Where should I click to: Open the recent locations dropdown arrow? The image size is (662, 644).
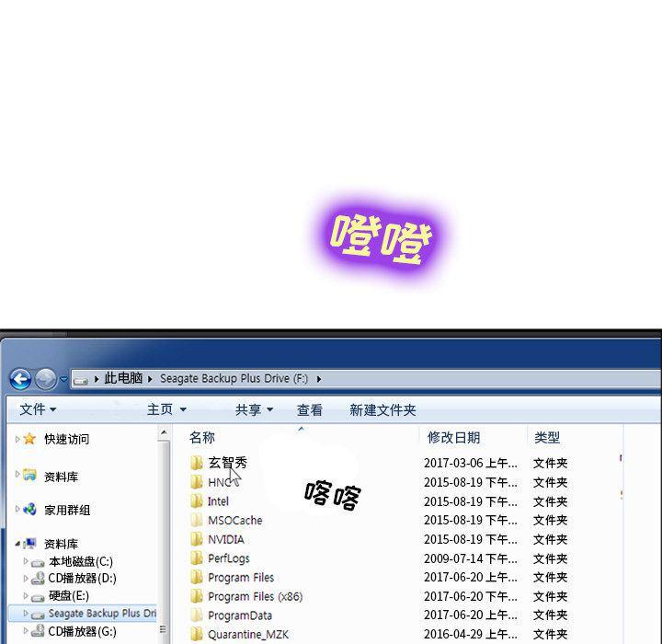tap(63, 379)
